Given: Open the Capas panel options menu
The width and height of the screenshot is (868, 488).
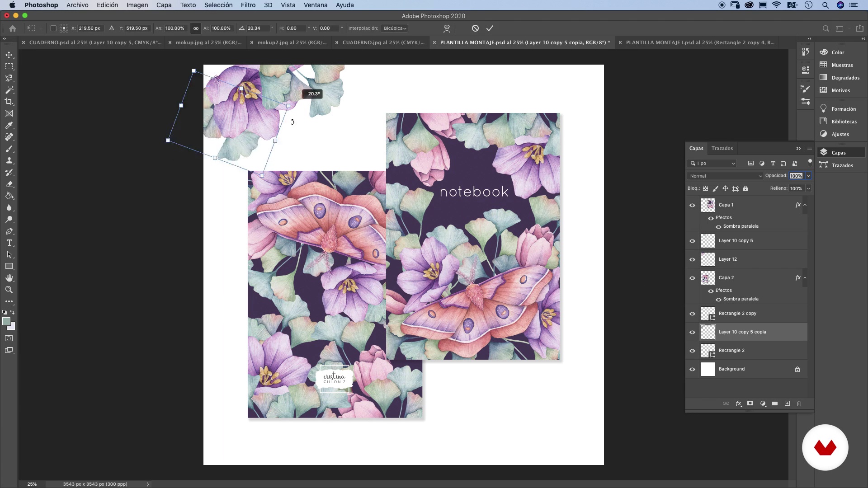Looking at the screenshot, I should (x=810, y=148).
